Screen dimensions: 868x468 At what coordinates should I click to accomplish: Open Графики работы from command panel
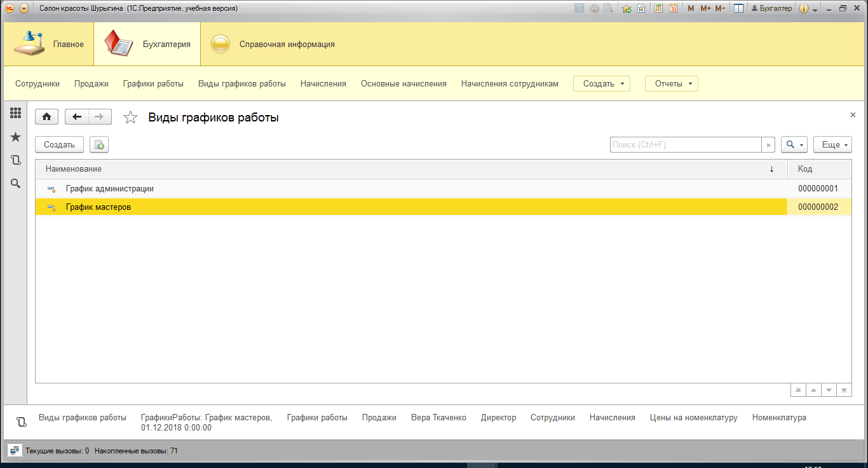point(153,83)
